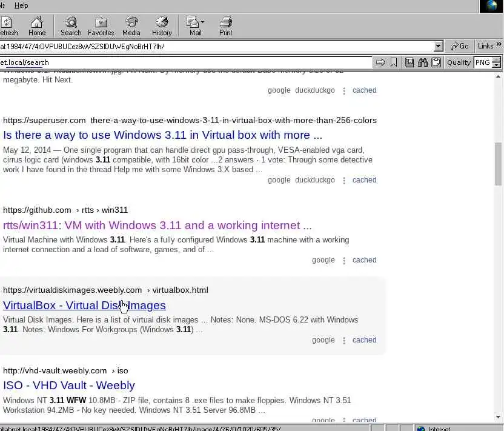Screen dimensions: 504x431
Task: Open the options dots for the superuser result
Action: [344, 181]
